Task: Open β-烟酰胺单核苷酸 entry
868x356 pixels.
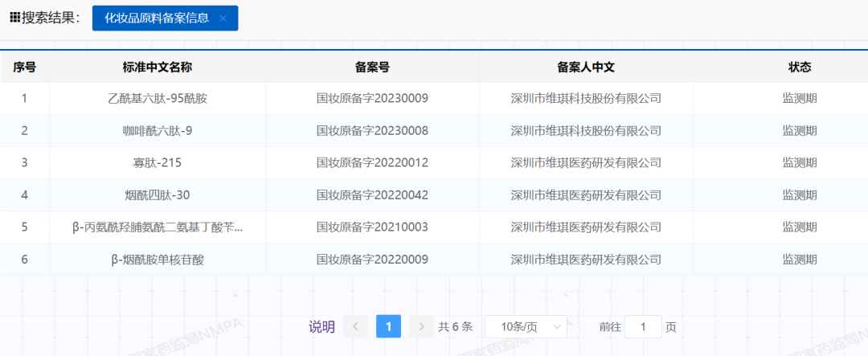Action: [x=158, y=259]
